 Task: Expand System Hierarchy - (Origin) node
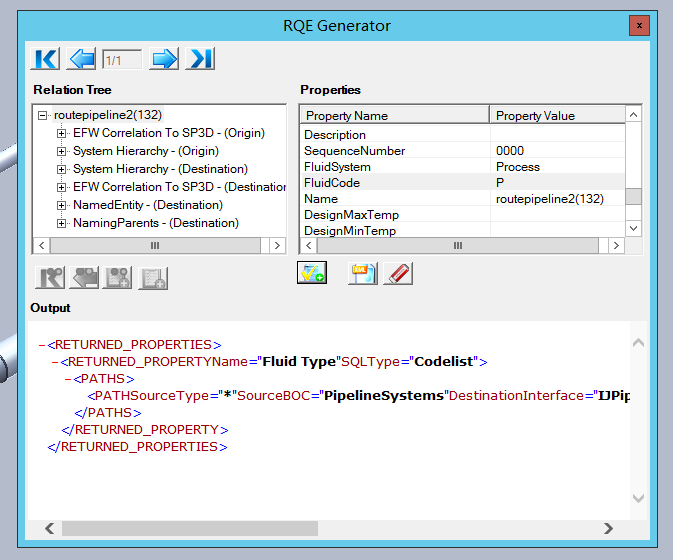coord(61,151)
